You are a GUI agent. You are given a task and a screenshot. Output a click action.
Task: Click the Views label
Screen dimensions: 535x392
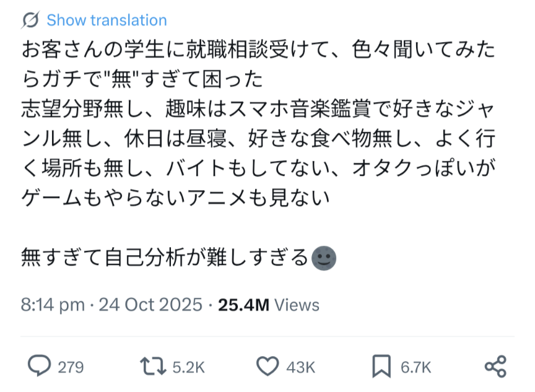[x=297, y=305]
